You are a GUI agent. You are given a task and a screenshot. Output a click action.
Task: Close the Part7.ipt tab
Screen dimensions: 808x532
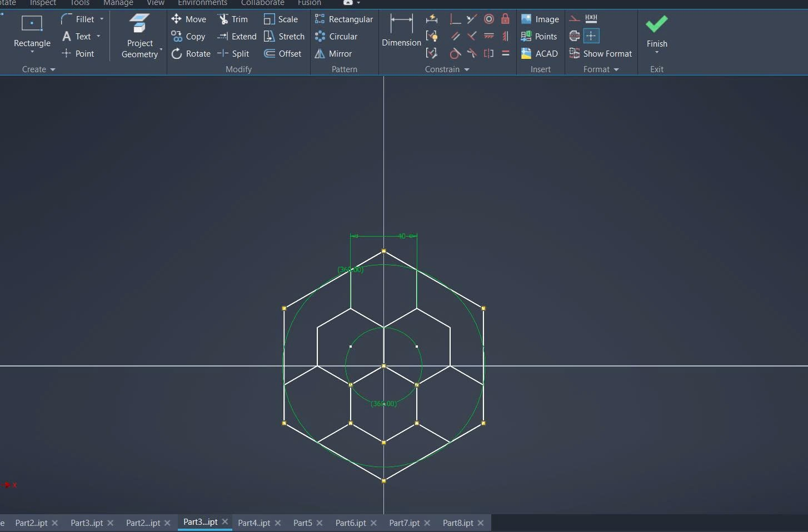pyautogui.click(x=427, y=523)
